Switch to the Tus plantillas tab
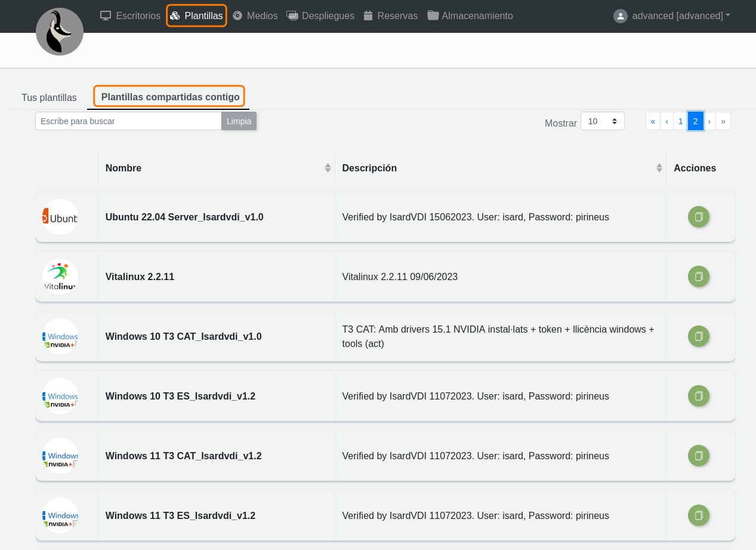This screenshot has width=756, height=550. (x=49, y=97)
